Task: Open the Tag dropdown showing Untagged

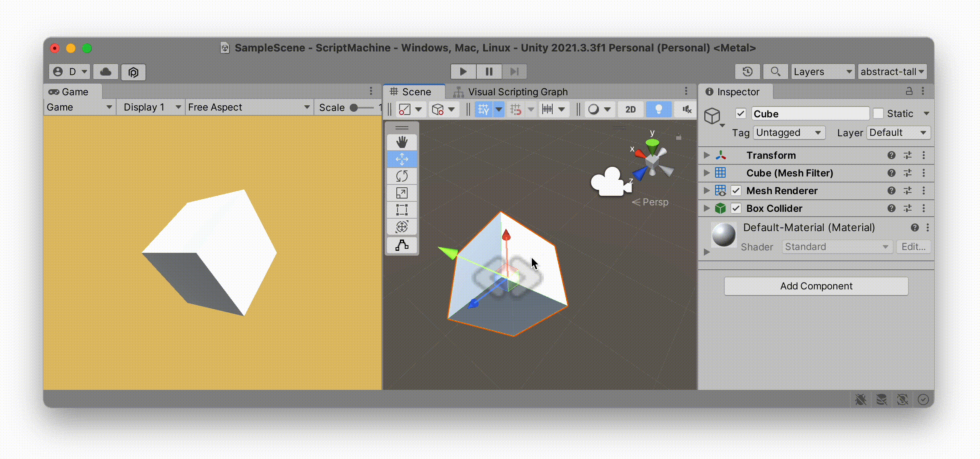Action: [x=789, y=132]
